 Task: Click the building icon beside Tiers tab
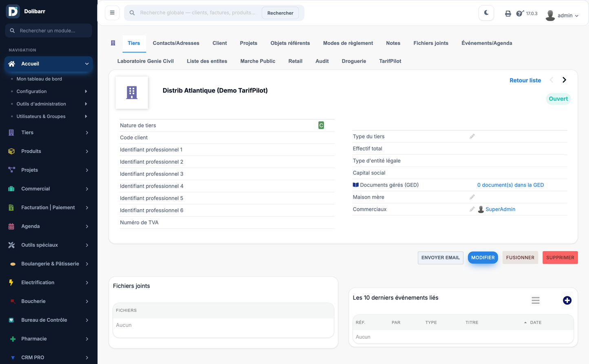click(x=113, y=43)
